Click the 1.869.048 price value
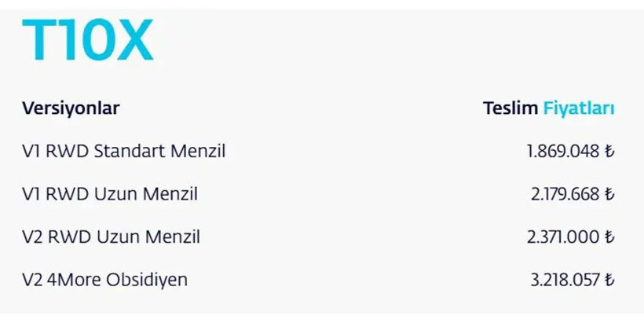This screenshot has height=323, width=644. pos(563,151)
